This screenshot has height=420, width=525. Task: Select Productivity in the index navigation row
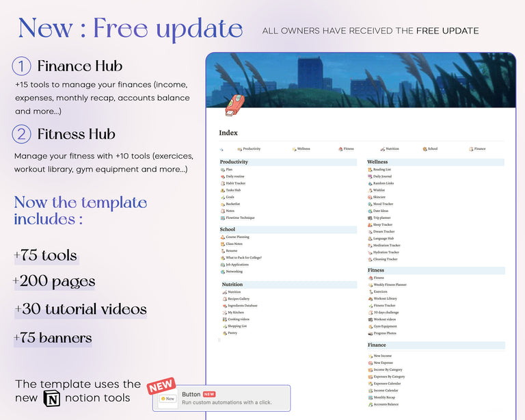pyautogui.click(x=251, y=148)
